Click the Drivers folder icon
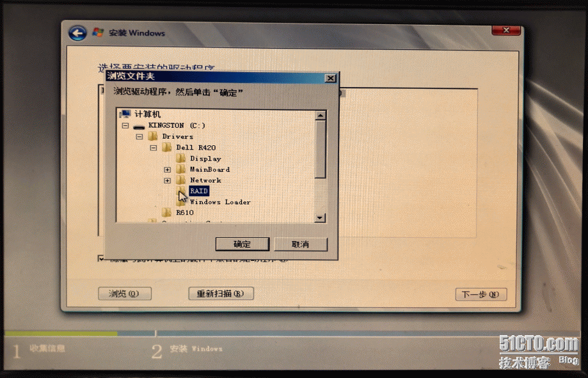Viewport: 588px width, 378px height. (x=152, y=137)
